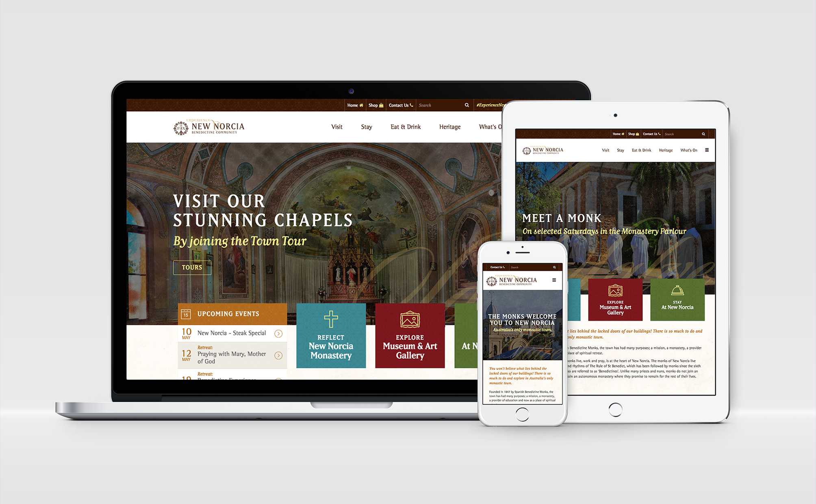Select the Visit navigation tab

[x=336, y=126]
